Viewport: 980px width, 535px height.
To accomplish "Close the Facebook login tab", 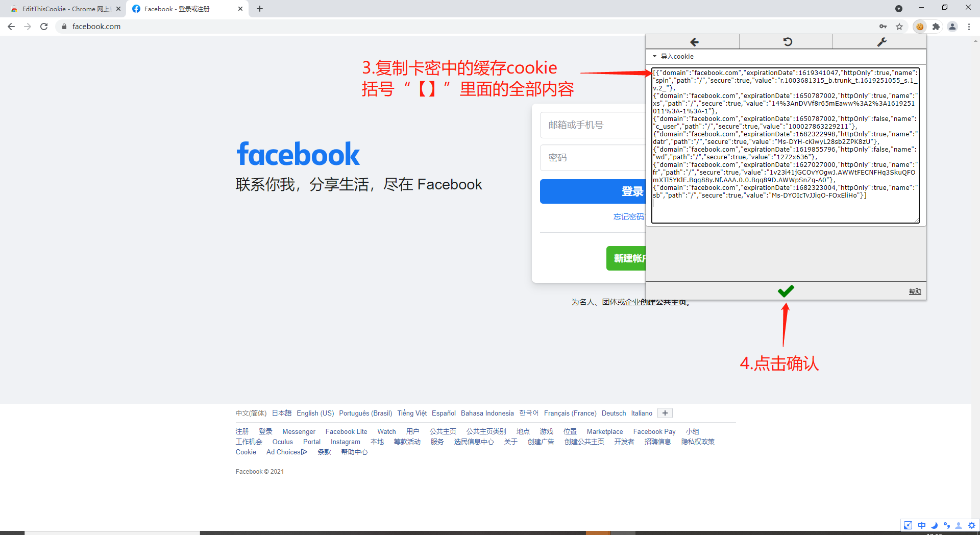I will point(240,9).
